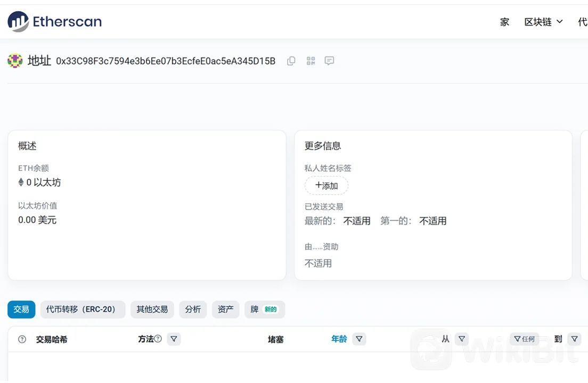Open the 到 column filter icon

[575, 339]
